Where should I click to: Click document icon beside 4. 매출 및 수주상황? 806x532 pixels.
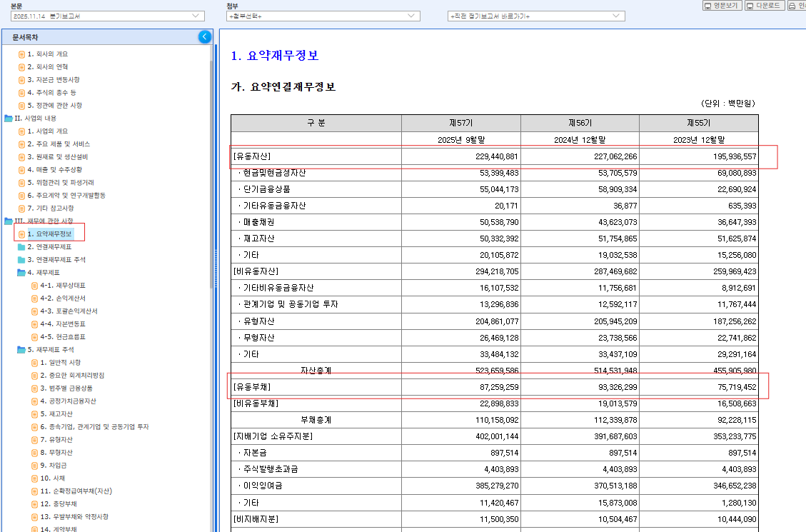point(21,170)
